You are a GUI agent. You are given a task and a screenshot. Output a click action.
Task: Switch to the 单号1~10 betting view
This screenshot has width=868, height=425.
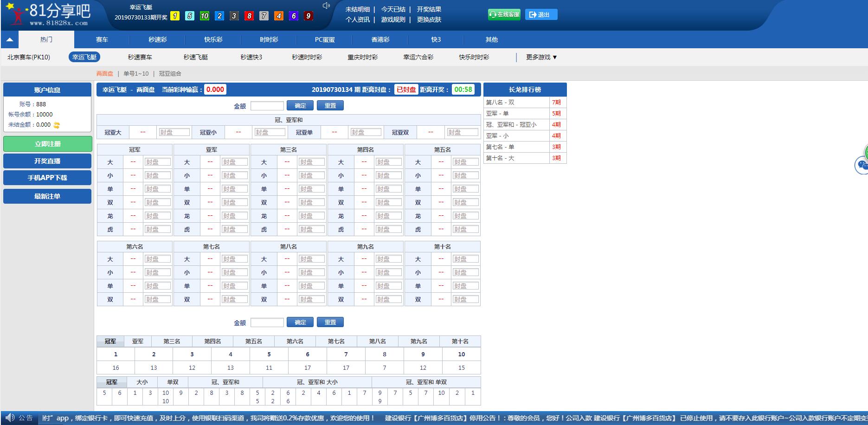pyautogui.click(x=136, y=74)
